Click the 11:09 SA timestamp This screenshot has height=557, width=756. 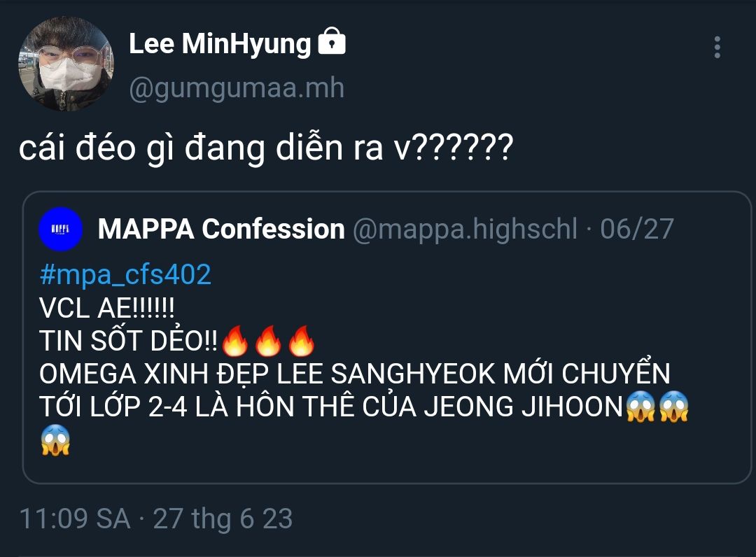[74, 519]
